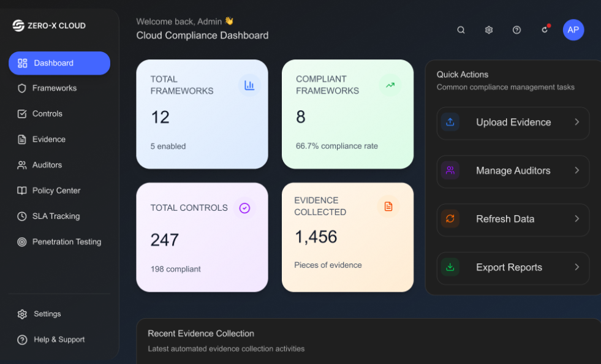Click the Evidence Collected card showing 1,456
The image size is (601, 364).
click(347, 237)
